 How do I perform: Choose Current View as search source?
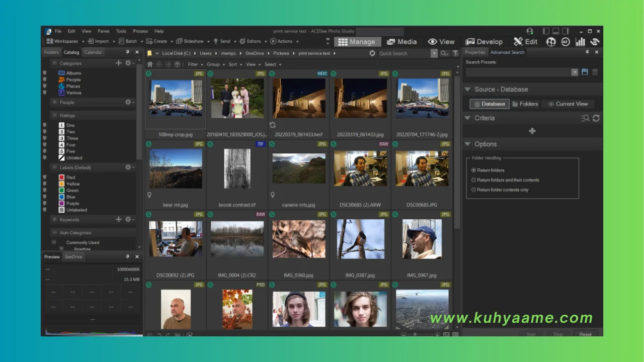[x=568, y=104]
